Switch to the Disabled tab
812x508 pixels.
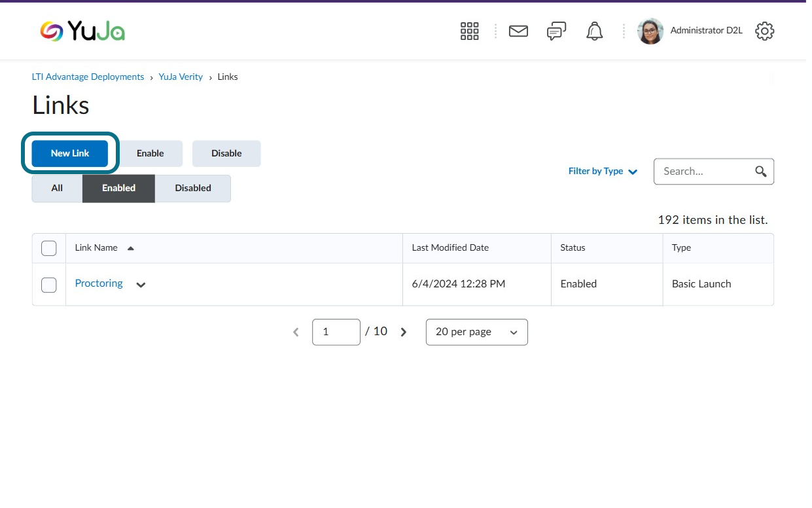click(193, 188)
